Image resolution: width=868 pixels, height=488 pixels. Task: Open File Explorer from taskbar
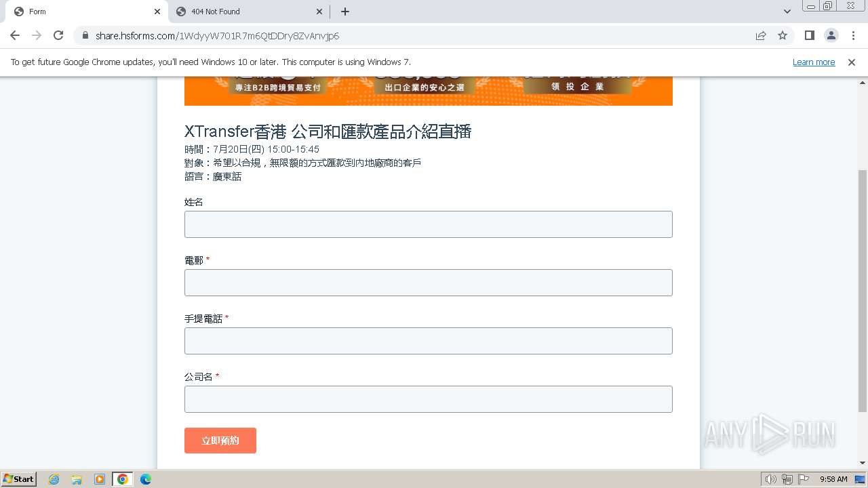(x=77, y=479)
